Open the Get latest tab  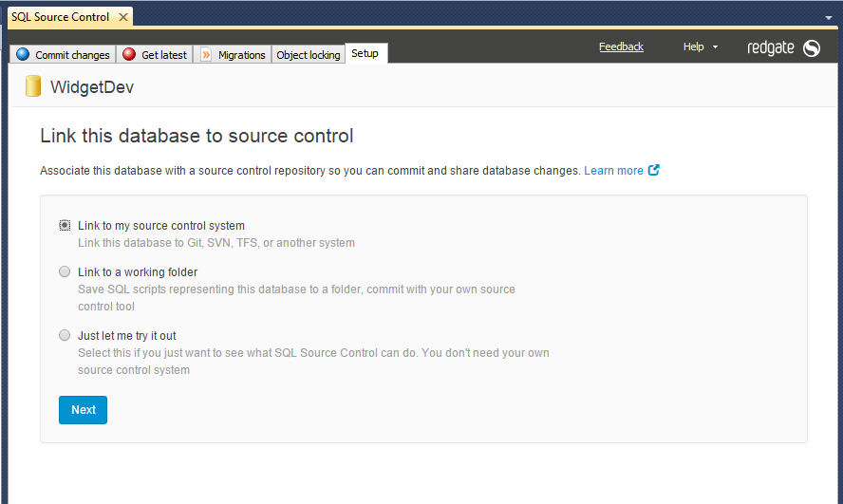[x=155, y=54]
